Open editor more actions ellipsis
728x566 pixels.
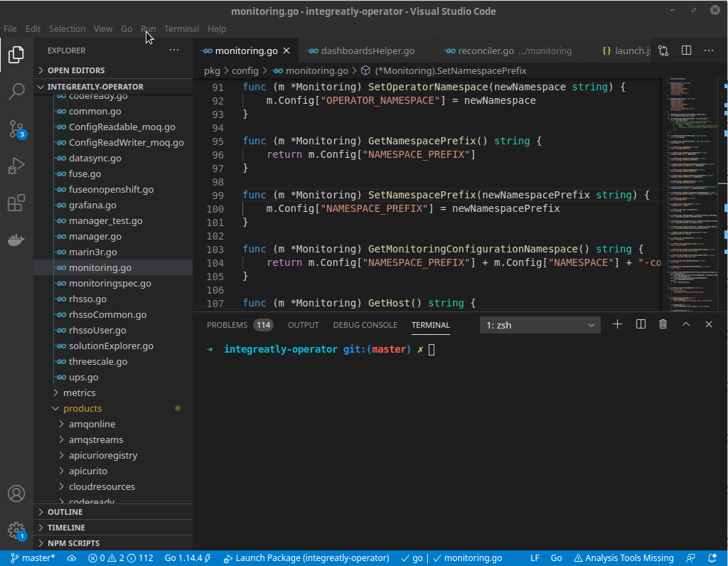pyautogui.click(x=709, y=50)
